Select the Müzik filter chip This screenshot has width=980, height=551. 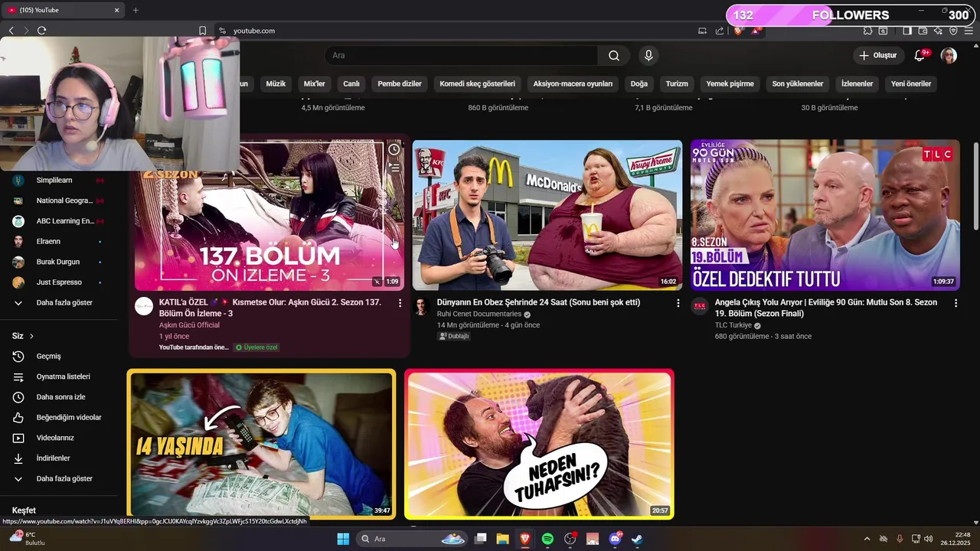click(276, 83)
